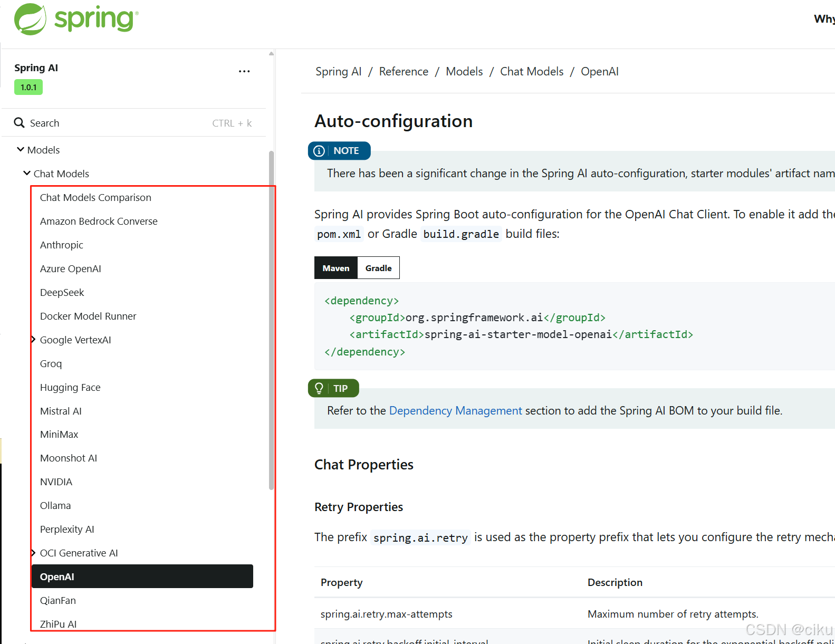Image resolution: width=835 pixels, height=644 pixels.
Task: Switch to the Maven tab
Action: 336,268
